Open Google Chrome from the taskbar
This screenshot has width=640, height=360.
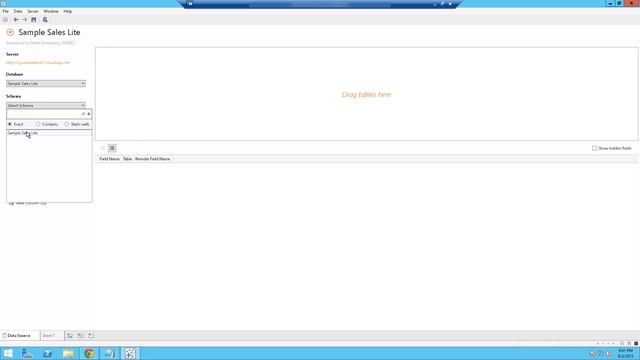click(x=89, y=353)
